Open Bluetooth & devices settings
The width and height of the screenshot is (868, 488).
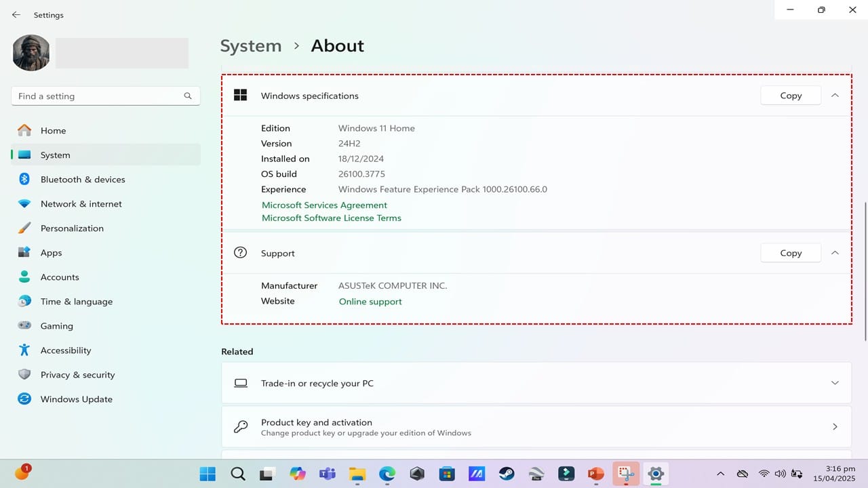(x=106, y=180)
